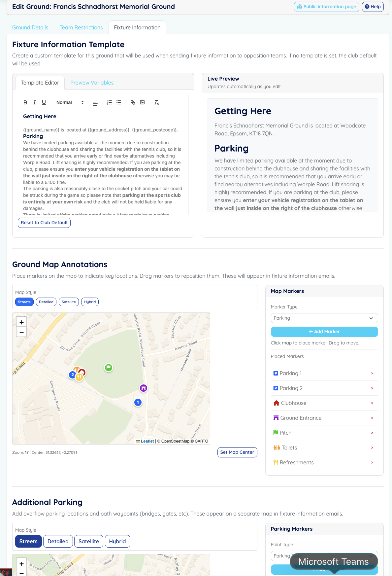
Task: Insert an image in the template
Action: tap(142, 102)
